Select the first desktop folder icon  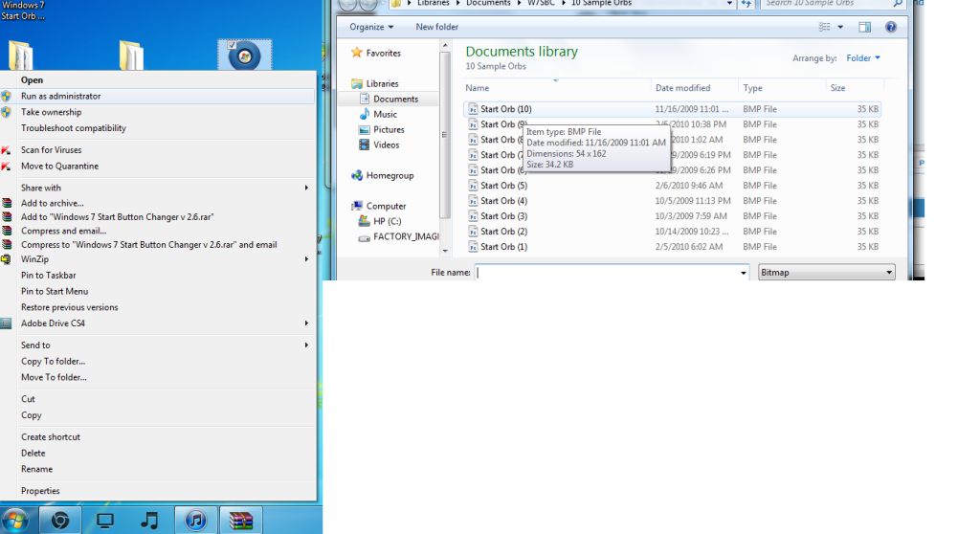click(x=21, y=56)
